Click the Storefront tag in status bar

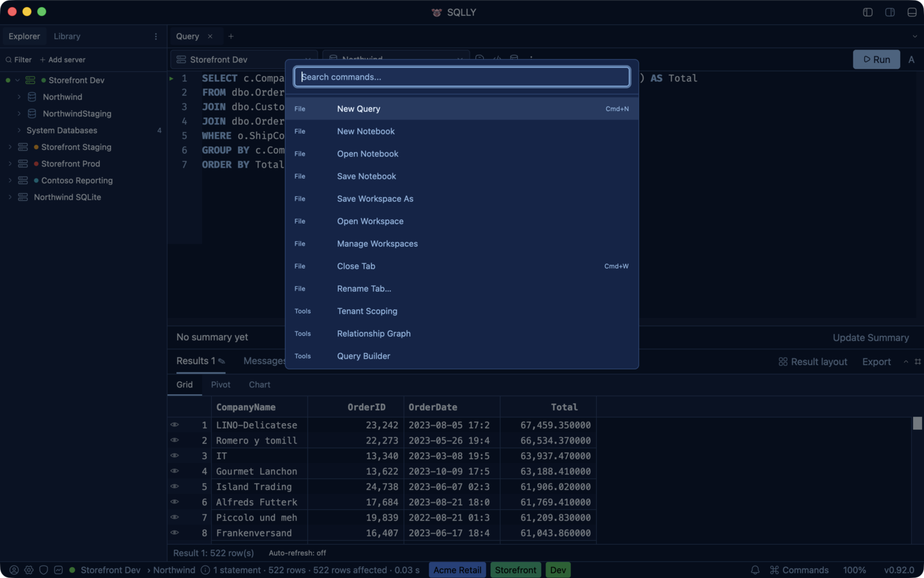[516, 570]
